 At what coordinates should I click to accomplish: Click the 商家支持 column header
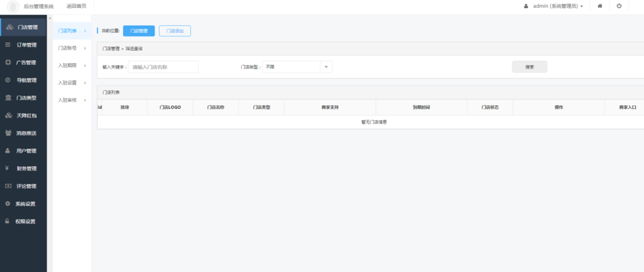pos(330,107)
